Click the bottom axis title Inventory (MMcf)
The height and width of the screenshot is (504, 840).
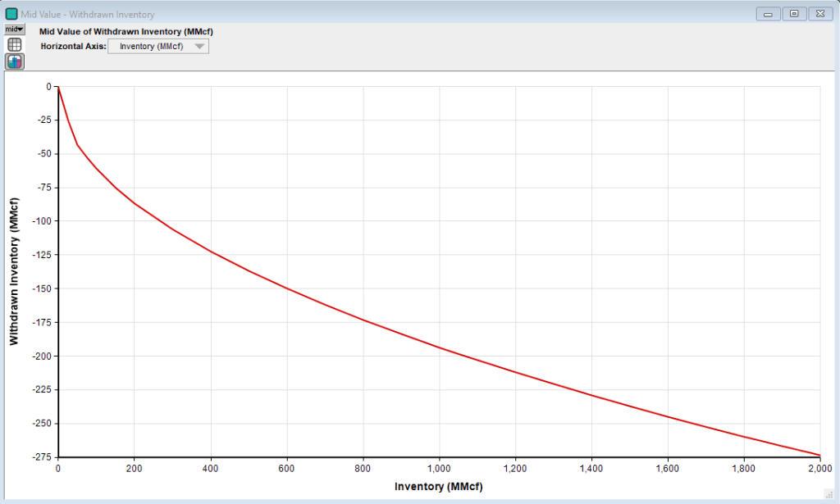click(x=439, y=487)
